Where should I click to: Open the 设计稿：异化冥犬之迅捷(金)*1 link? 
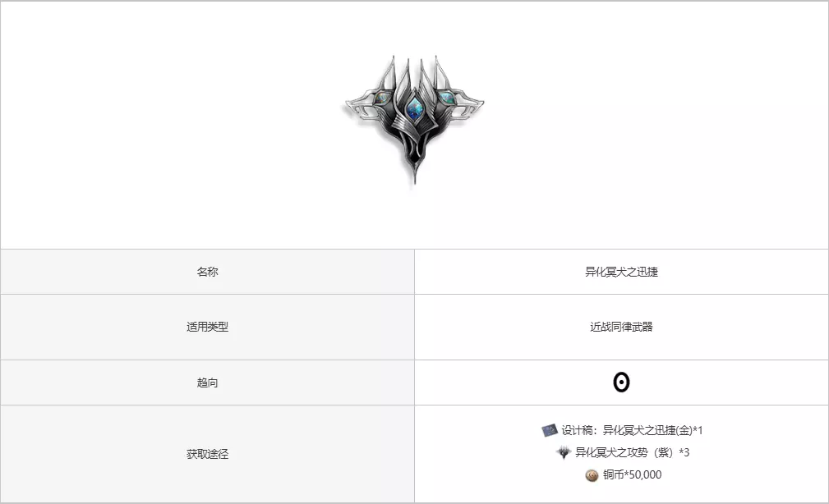(x=632, y=430)
